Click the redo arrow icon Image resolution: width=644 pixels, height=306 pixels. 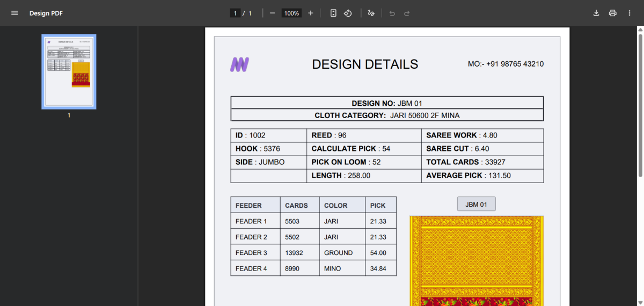(407, 13)
